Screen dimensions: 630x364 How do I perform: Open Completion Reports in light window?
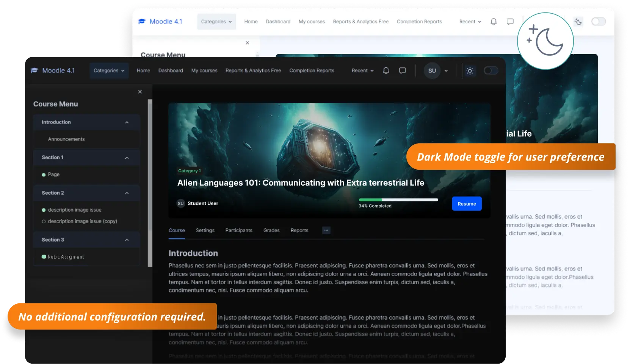[x=420, y=22]
